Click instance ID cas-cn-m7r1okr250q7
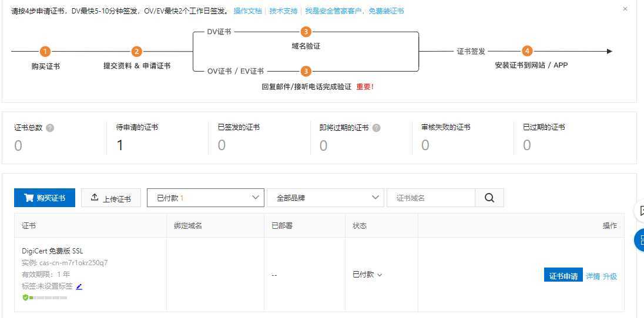 tap(73, 263)
